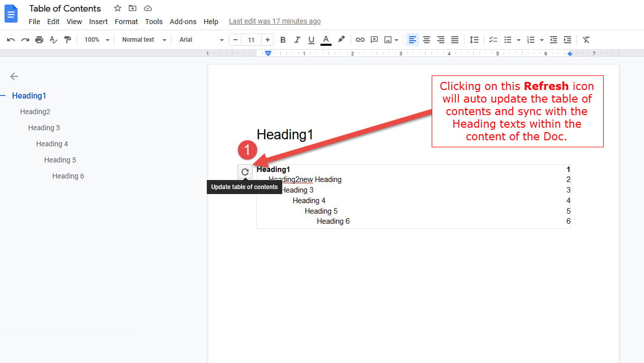
Task: Toggle bold formatting
Action: 283,40
